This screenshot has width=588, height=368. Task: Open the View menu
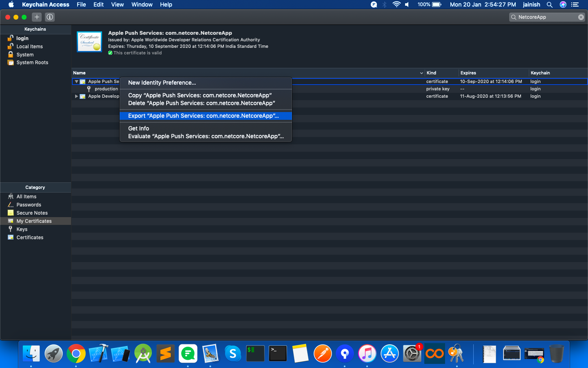click(117, 4)
